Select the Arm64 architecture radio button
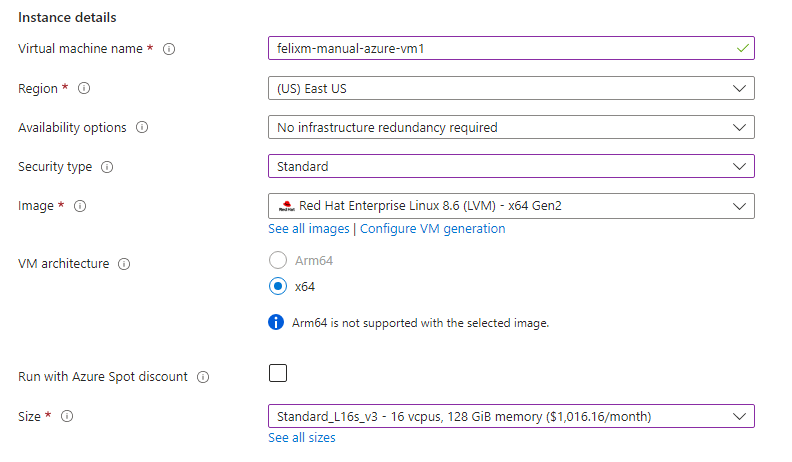 [x=278, y=261]
